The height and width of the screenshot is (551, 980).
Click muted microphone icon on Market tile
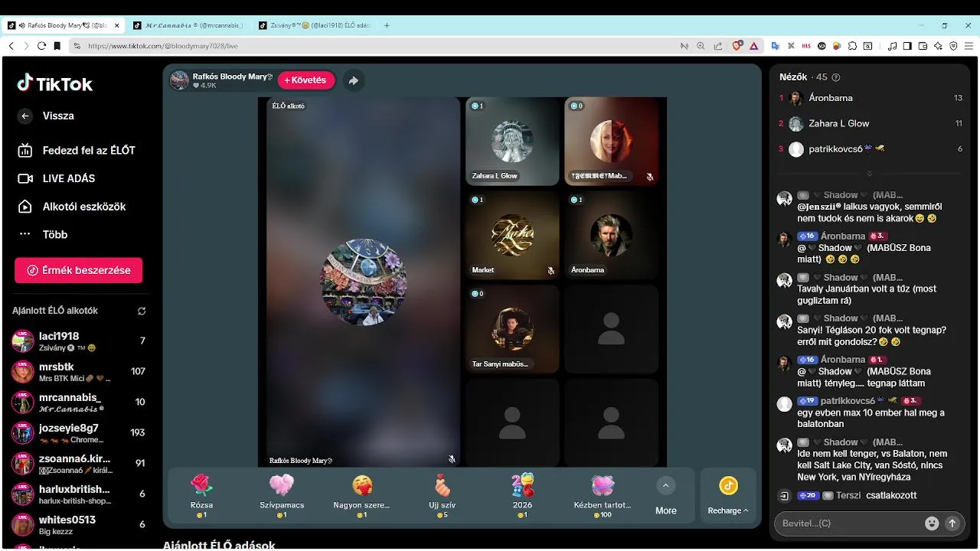pyautogui.click(x=550, y=271)
